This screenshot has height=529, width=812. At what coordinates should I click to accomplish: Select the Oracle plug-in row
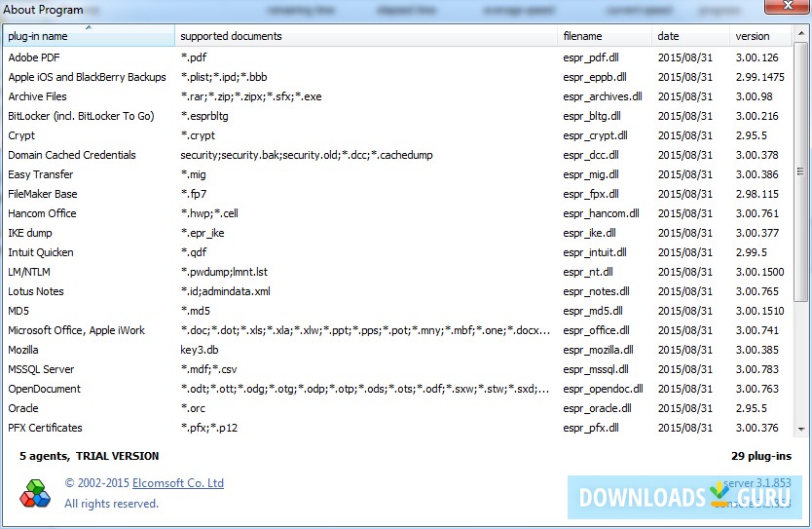(397, 408)
